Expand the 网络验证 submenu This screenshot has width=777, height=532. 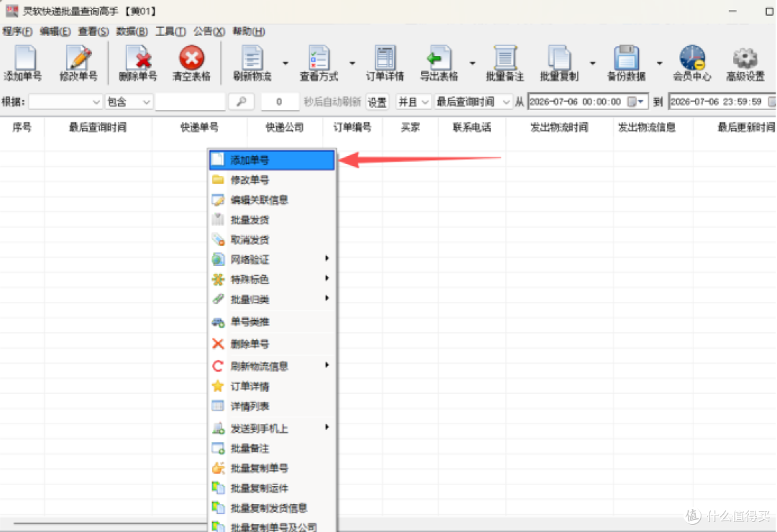tap(271, 259)
